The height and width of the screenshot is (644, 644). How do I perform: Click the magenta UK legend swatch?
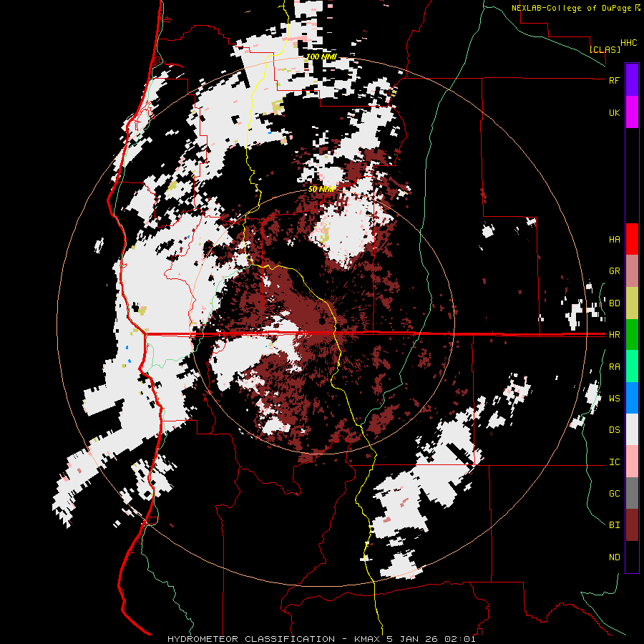632,112
